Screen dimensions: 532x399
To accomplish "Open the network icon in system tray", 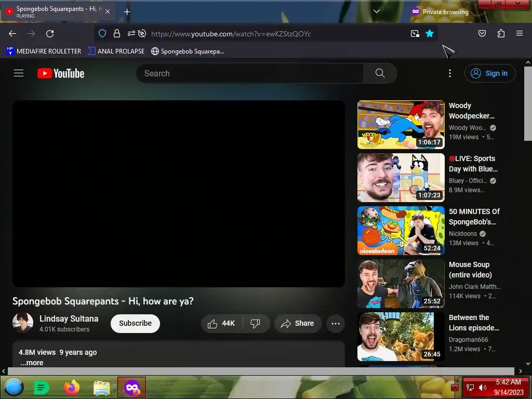I will click(x=470, y=387).
